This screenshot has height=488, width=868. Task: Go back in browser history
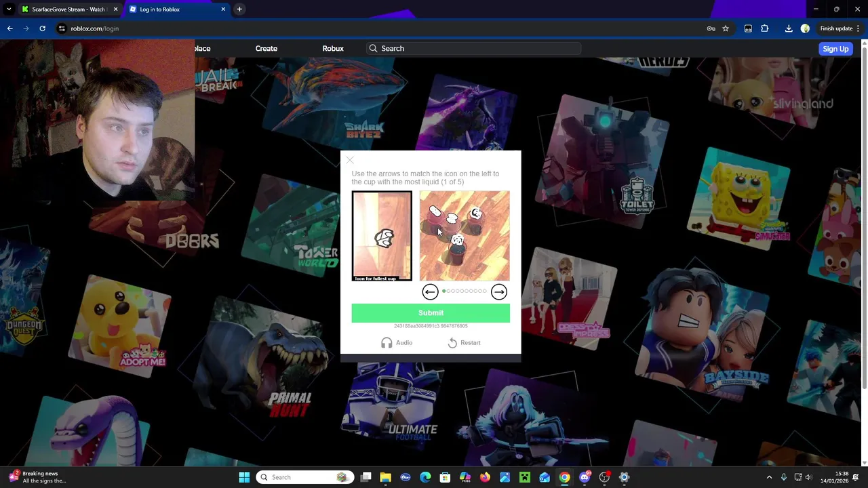[9, 28]
